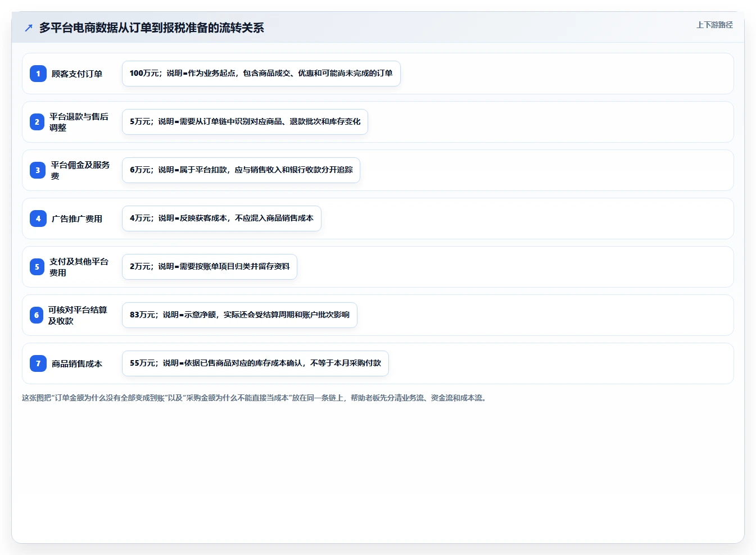Select the 平台佣金及服务费 step label
756x555 pixels.
pyautogui.click(x=80, y=170)
